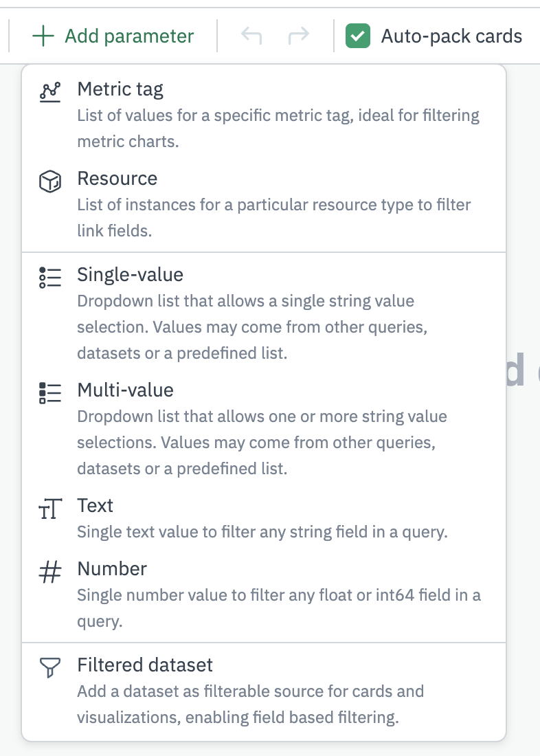
Task: Choose the Number parameter entry
Action: click(x=112, y=569)
